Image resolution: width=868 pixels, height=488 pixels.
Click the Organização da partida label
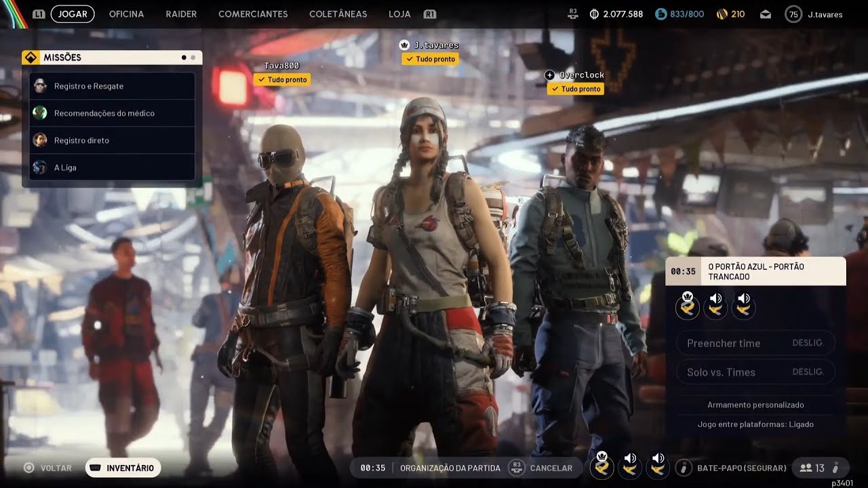tap(450, 468)
